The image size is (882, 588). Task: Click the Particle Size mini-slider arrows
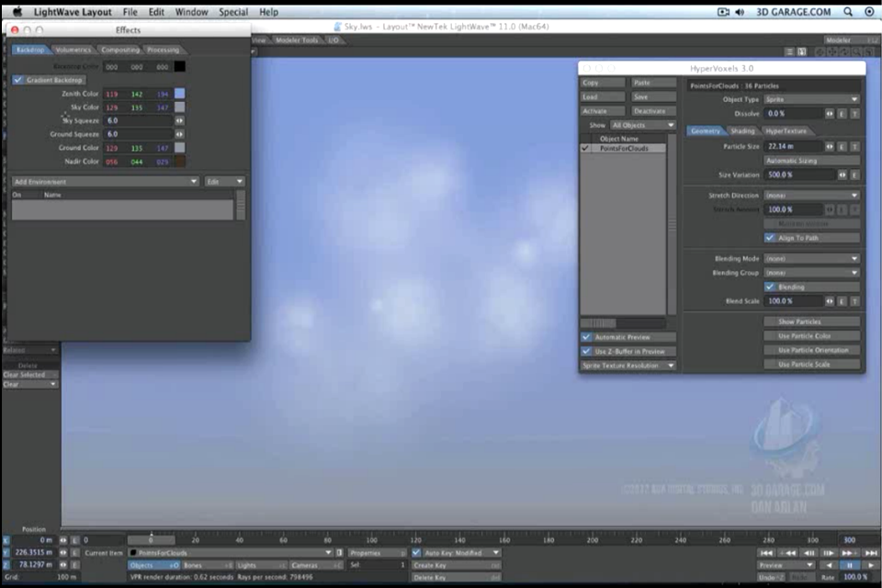coord(830,146)
